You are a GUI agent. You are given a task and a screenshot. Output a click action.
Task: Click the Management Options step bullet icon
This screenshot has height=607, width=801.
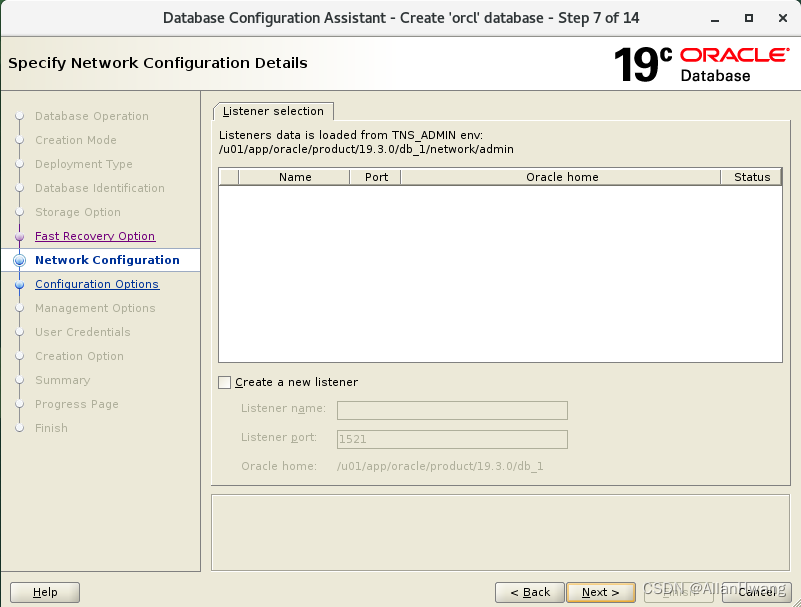pos(20,308)
